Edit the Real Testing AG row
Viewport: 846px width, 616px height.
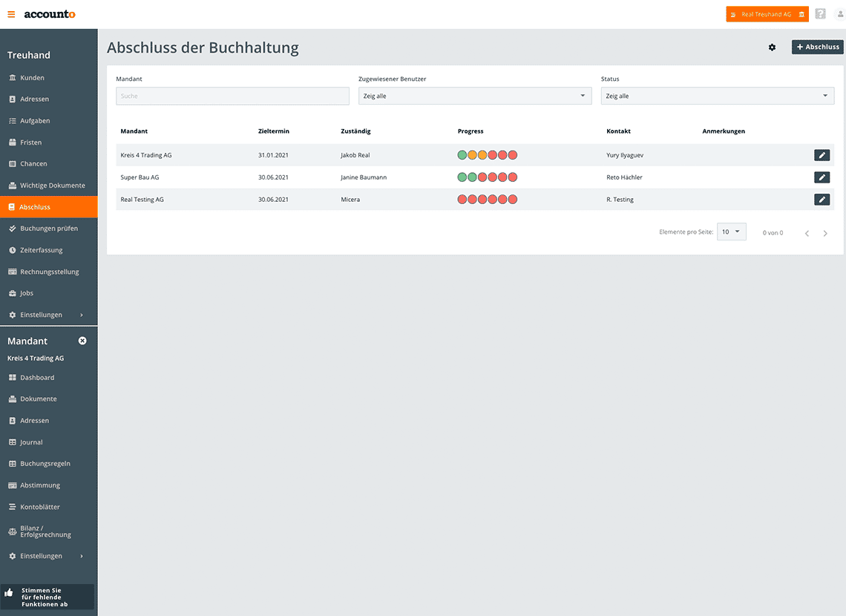[822, 200]
